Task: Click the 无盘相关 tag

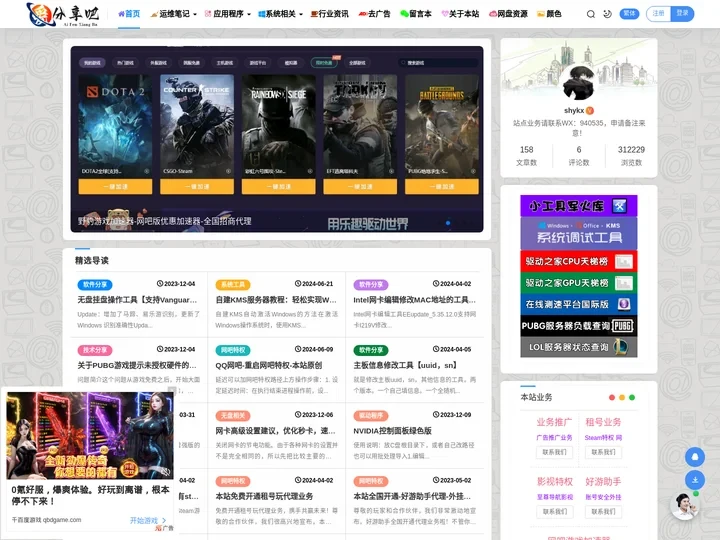Action: tap(233, 416)
